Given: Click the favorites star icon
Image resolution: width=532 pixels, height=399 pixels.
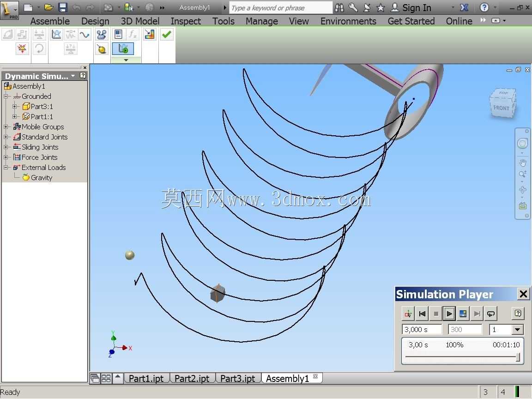Looking at the screenshot, I should pyautogui.click(x=381, y=7).
